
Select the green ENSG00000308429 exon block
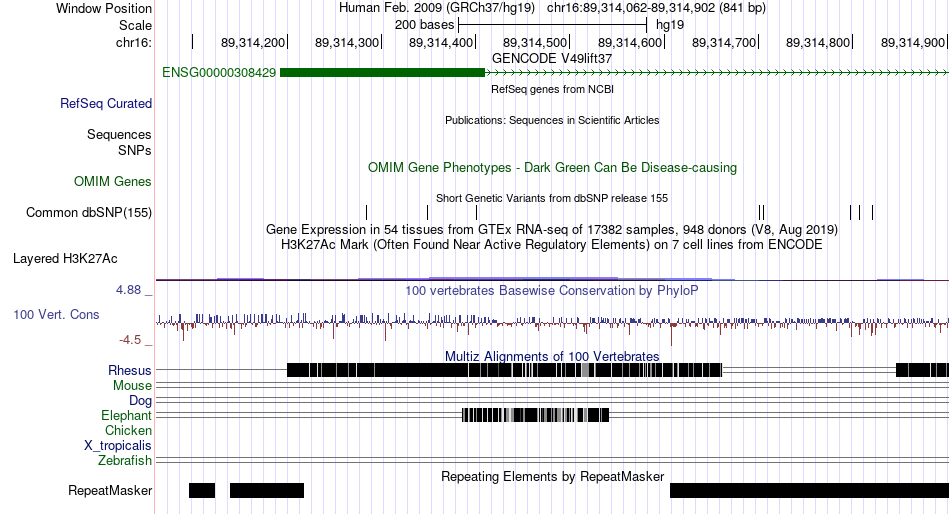[x=382, y=73]
